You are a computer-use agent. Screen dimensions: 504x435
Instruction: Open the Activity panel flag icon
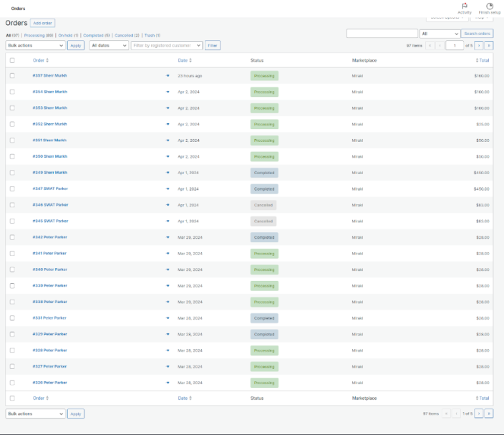click(465, 6)
